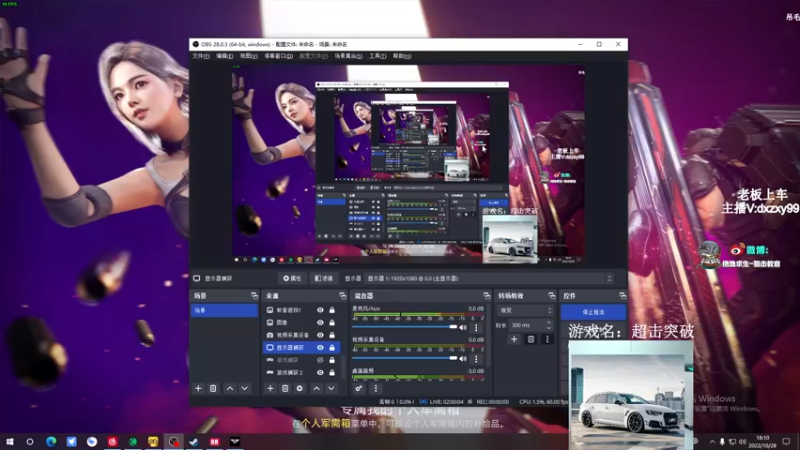Open 场景集合 menu

tap(348, 56)
